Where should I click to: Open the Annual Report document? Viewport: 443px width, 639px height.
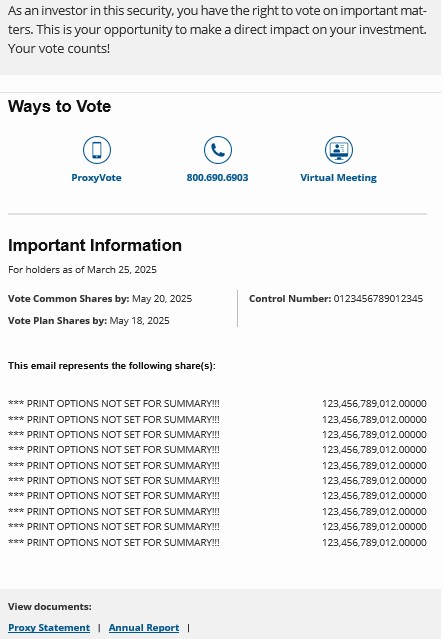click(144, 628)
